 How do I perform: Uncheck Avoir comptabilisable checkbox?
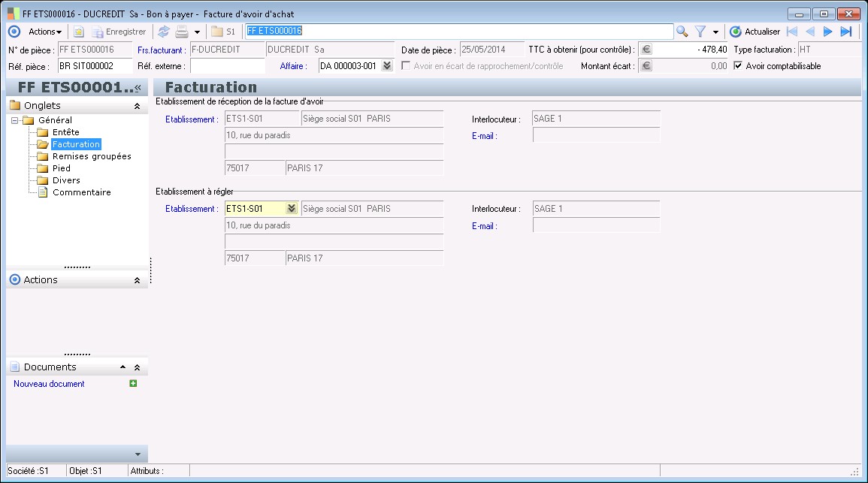coord(738,66)
